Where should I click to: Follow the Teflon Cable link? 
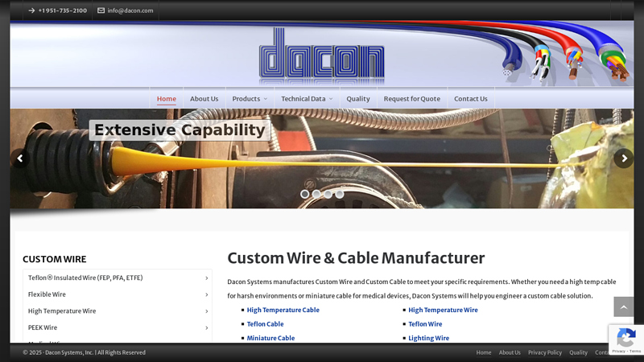coord(266,324)
